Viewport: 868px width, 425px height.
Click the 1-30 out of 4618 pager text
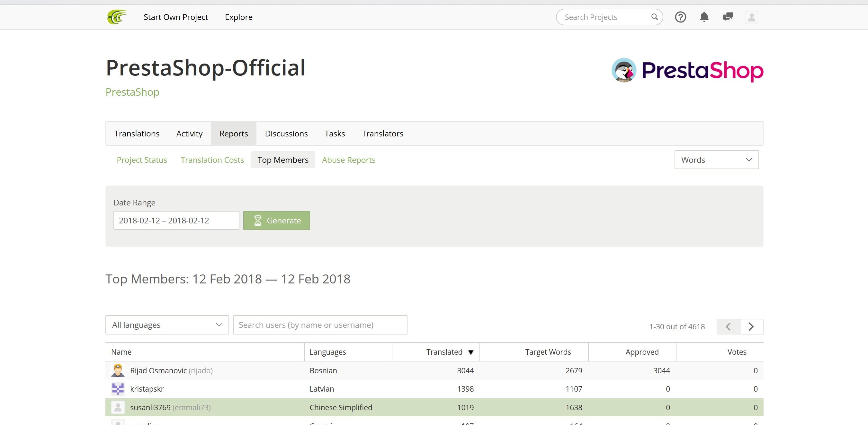click(677, 326)
